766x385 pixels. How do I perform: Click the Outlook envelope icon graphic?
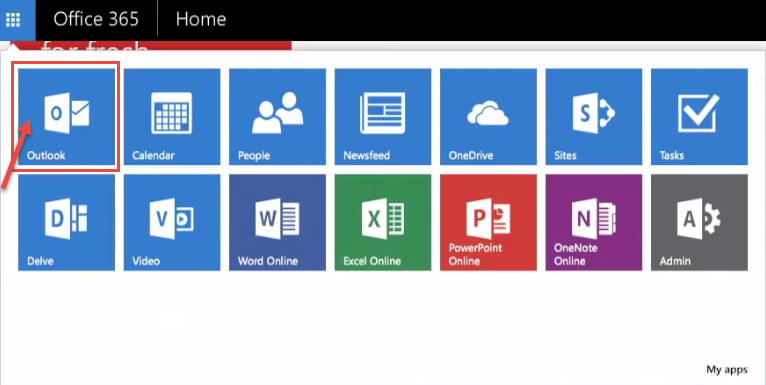click(66, 113)
